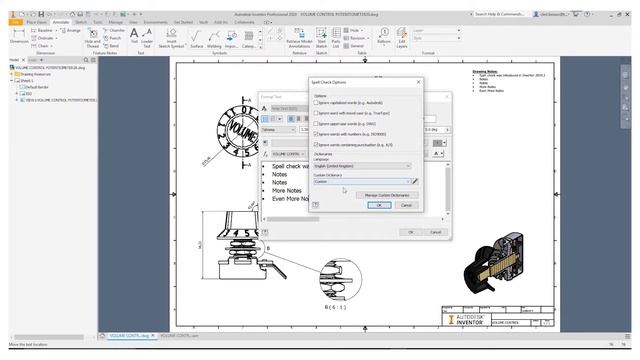Screen dimensions: 640x360
Task: Activate the Text tool
Action: click(134, 36)
